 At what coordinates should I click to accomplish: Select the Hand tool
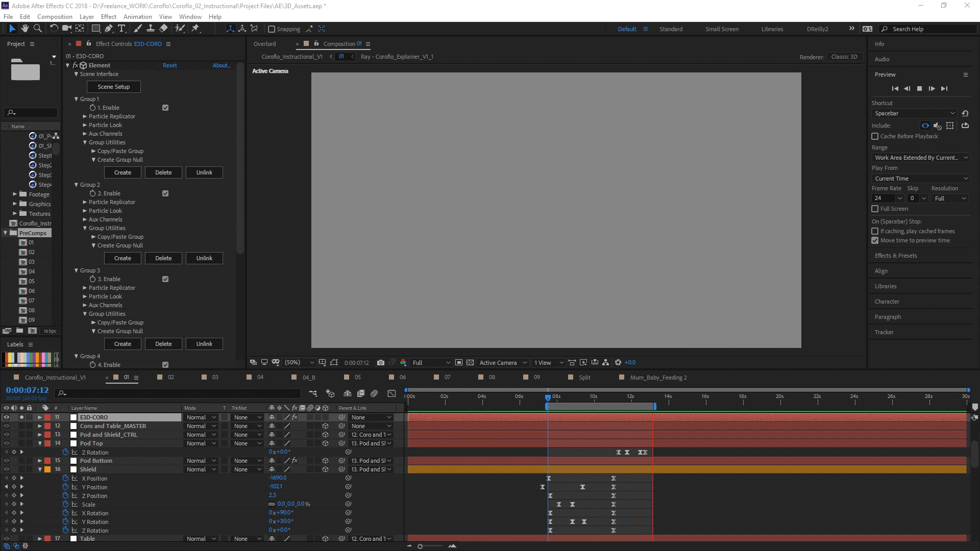pyautogui.click(x=24, y=29)
